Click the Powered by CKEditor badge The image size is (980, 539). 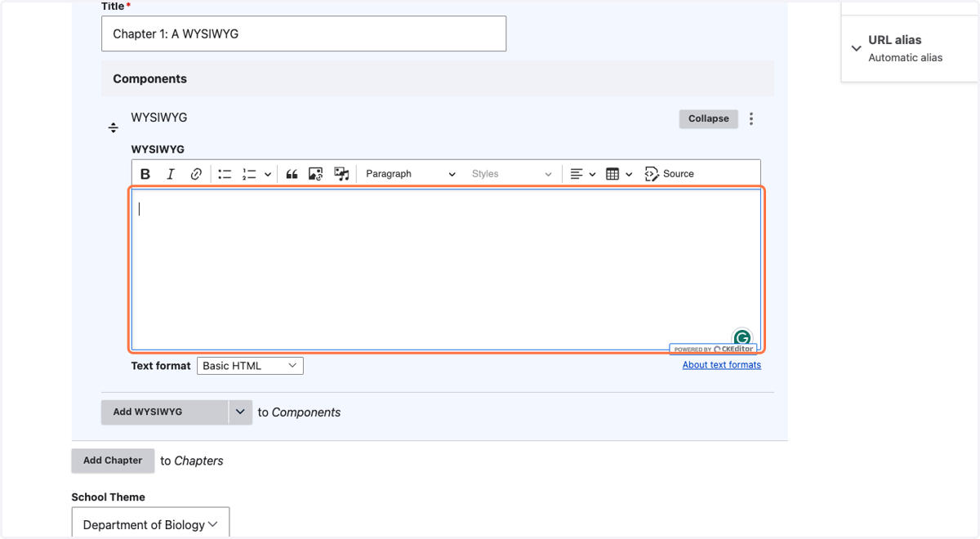click(713, 350)
